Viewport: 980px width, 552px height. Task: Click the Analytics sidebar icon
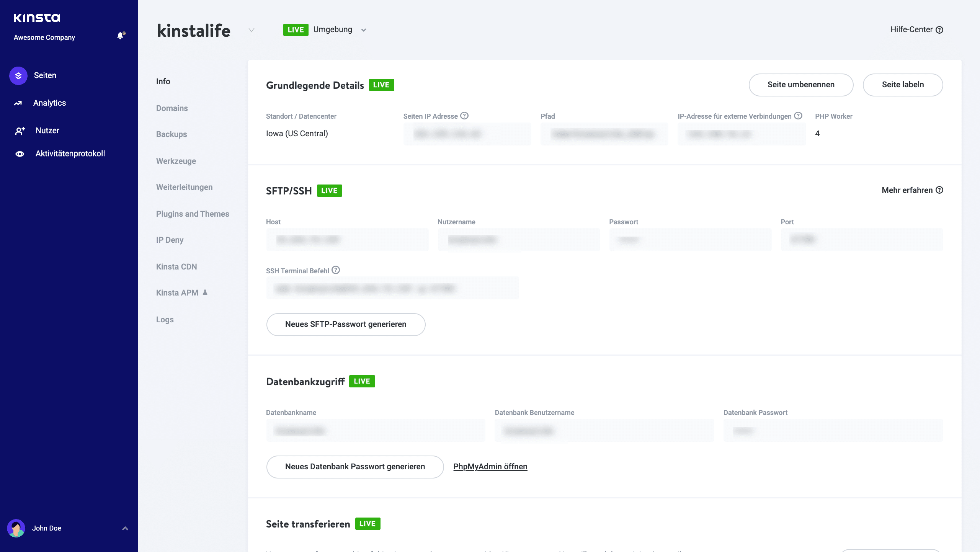(18, 102)
